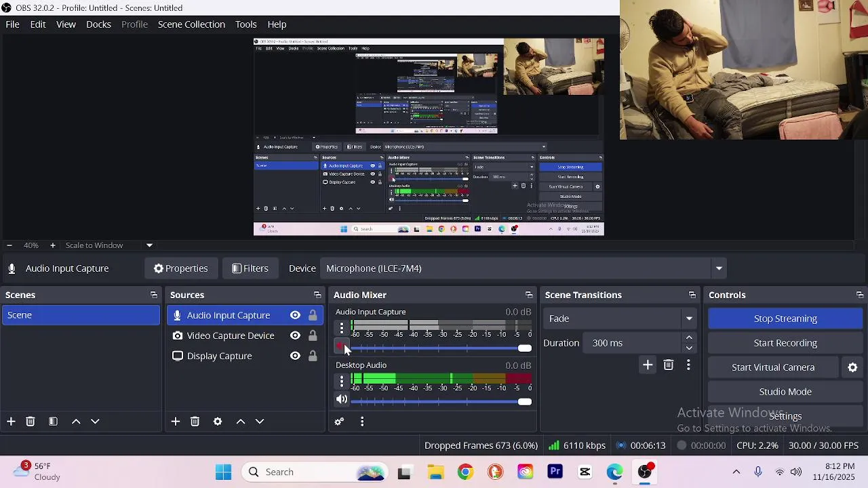Open Desktop Audio channel options dots
This screenshot has width=868, height=488.
(x=342, y=382)
